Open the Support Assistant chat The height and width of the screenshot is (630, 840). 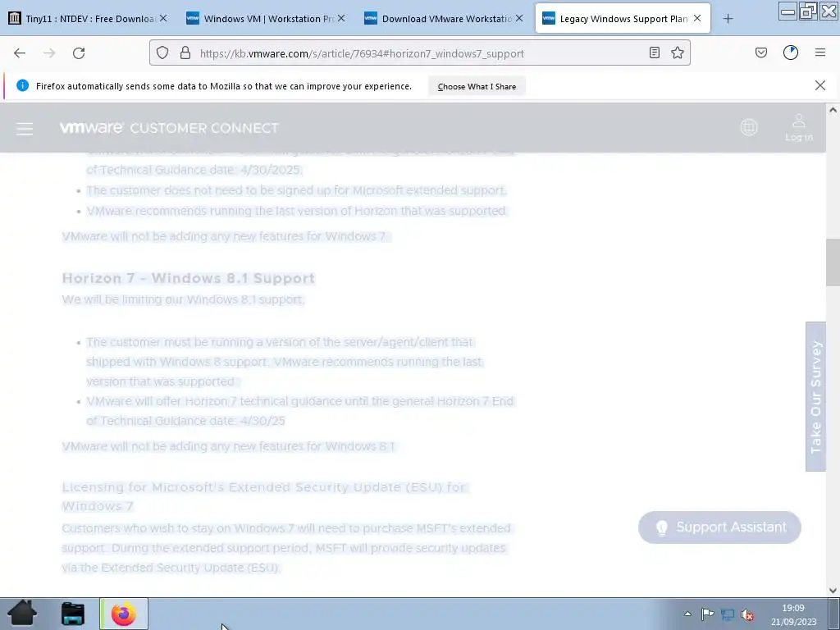719,527
